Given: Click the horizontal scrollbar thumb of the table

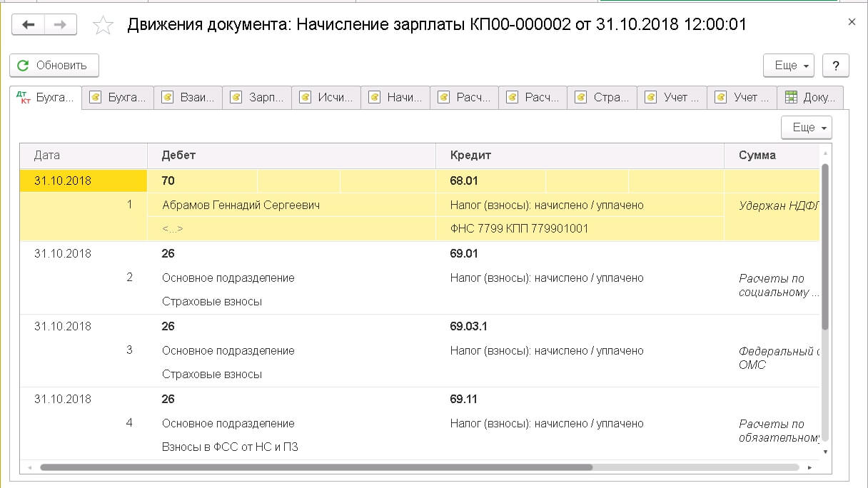Looking at the screenshot, I should [316, 468].
